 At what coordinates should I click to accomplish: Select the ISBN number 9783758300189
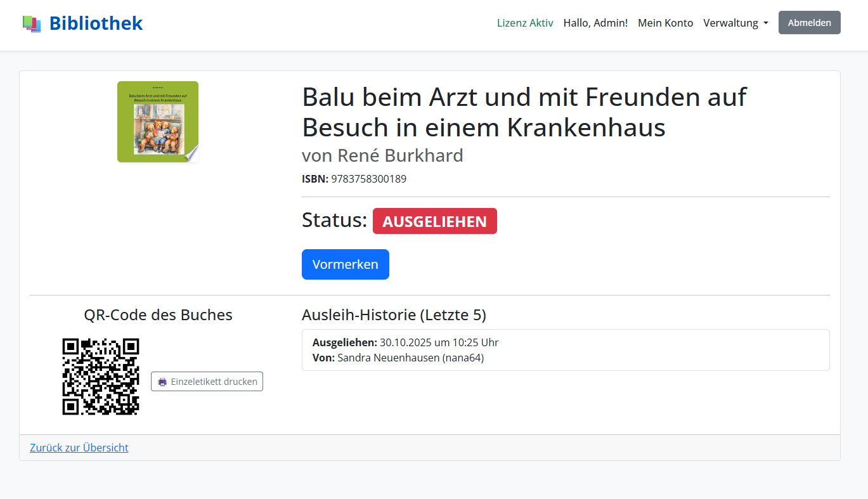tap(368, 179)
